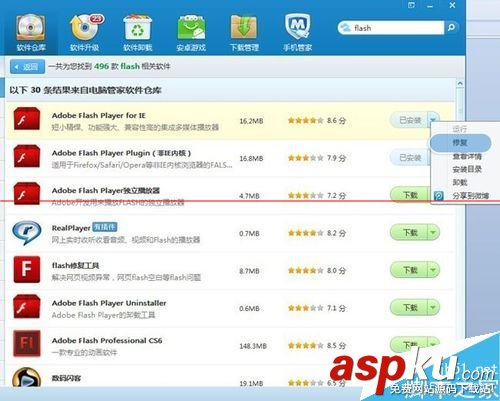Expand dropdown arrow next to flash修复工具 download

coord(433,270)
